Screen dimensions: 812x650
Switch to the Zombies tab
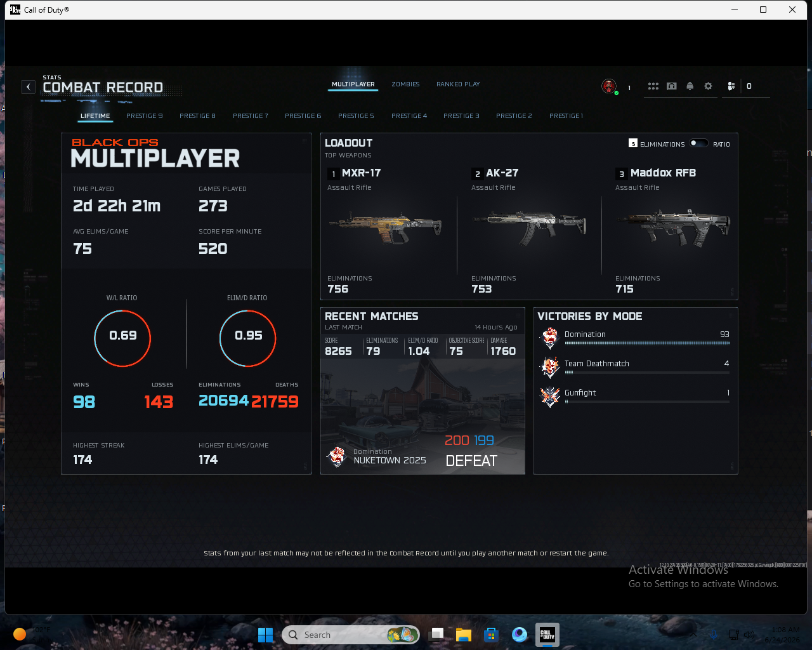point(405,84)
